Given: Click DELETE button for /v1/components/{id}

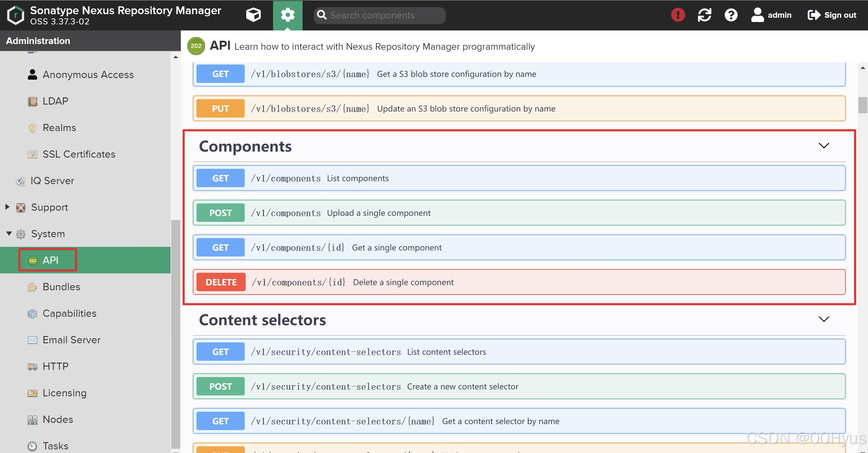Looking at the screenshot, I should click(221, 282).
